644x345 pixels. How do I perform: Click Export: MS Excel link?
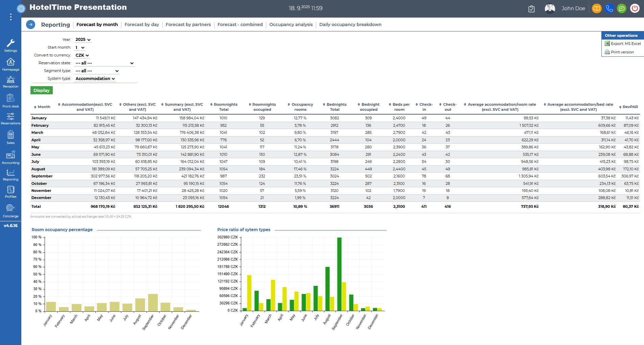625,44
